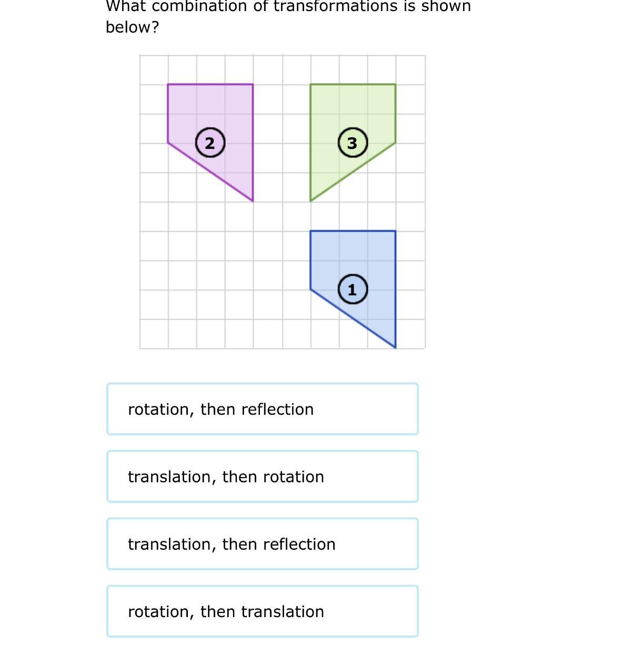Image resolution: width=644 pixels, height=645 pixels.
Task: Click the top-left corner of the blue shape
Action: tap(310, 231)
